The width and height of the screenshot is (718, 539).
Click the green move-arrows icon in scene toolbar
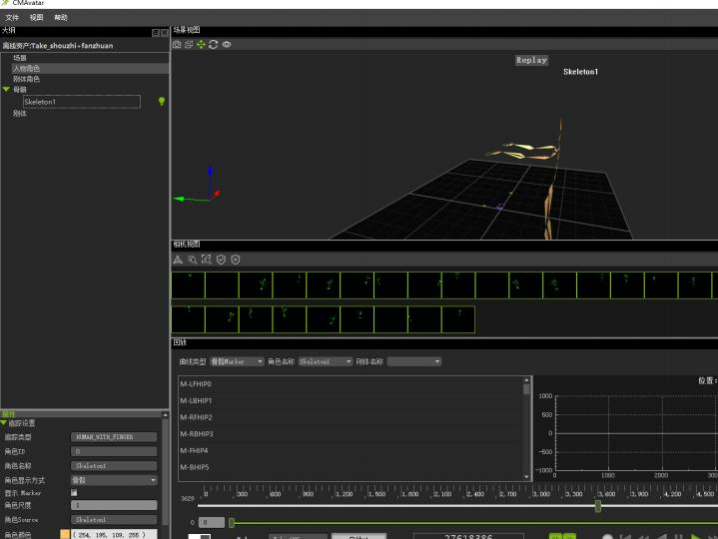(x=201, y=44)
